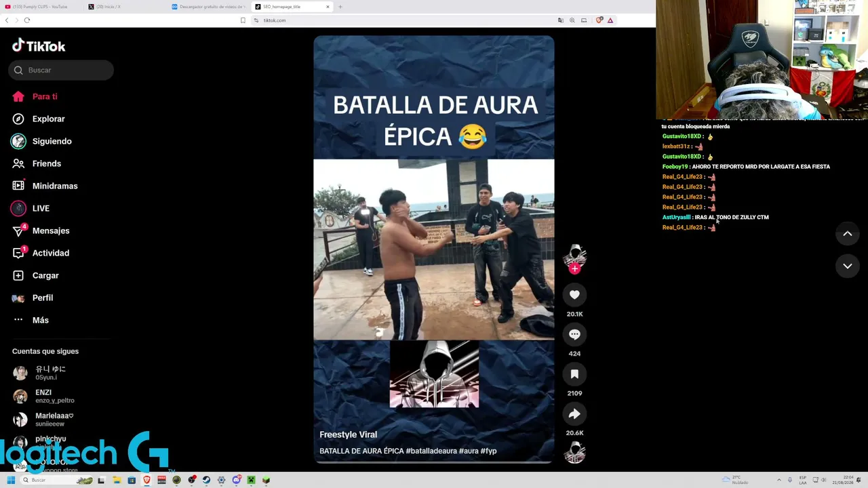This screenshot has height=488, width=868.
Task: Open the video comments (424)
Action: [574, 334]
